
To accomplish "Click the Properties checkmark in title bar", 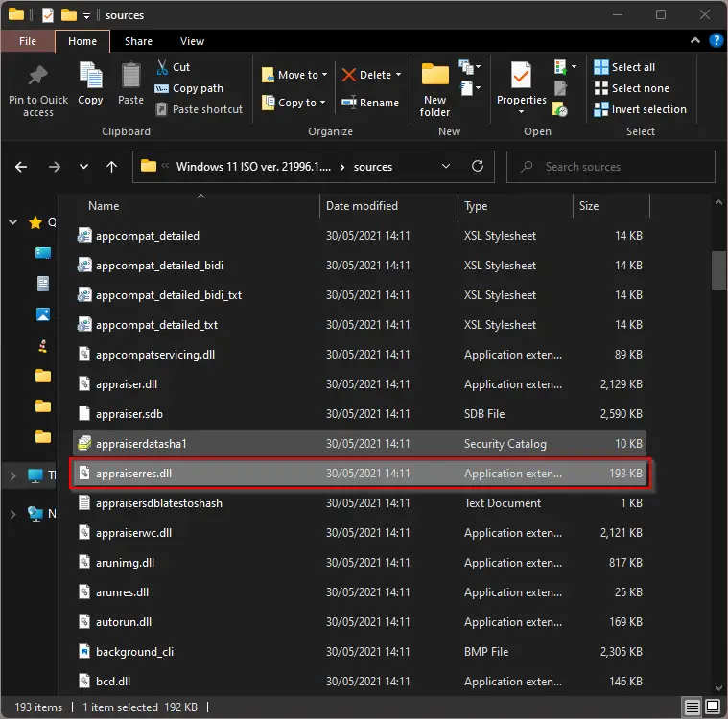I will pyautogui.click(x=47, y=15).
